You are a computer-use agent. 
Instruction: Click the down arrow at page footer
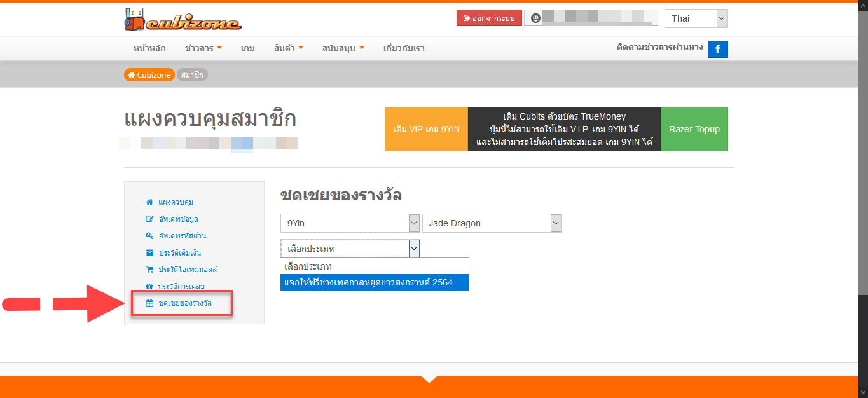tap(429, 380)
